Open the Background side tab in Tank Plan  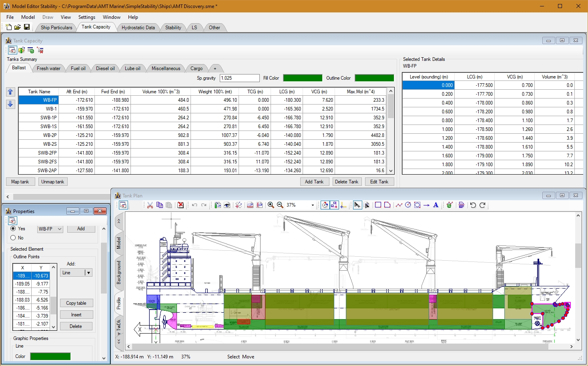[x=119, y=272]
